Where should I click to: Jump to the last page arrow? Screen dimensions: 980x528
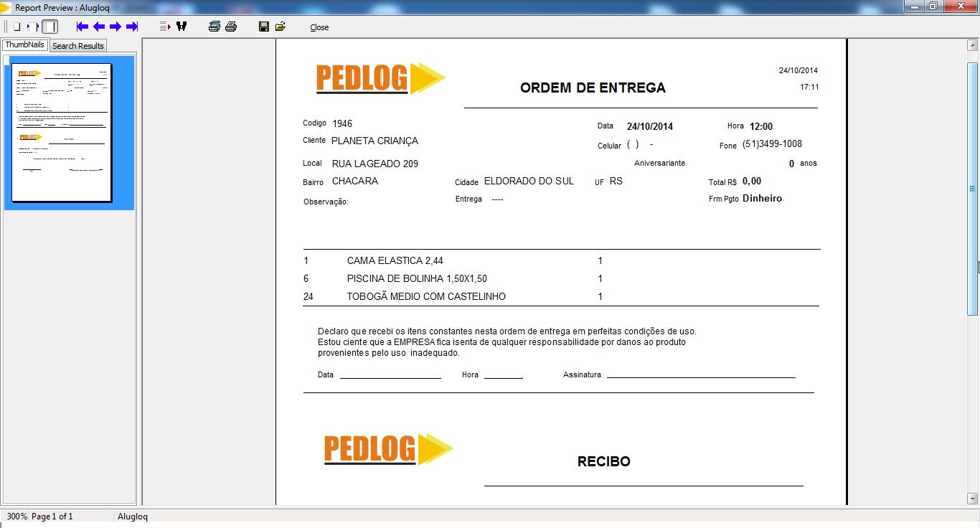132,27
